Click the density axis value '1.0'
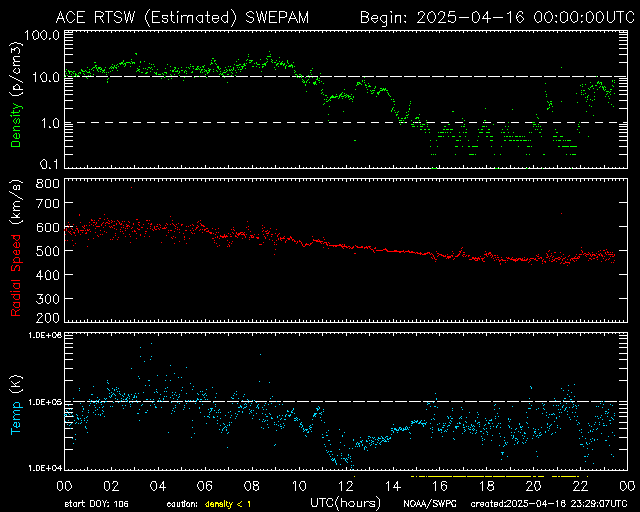This screenshot has height=512, width=640. click(50, 123)
